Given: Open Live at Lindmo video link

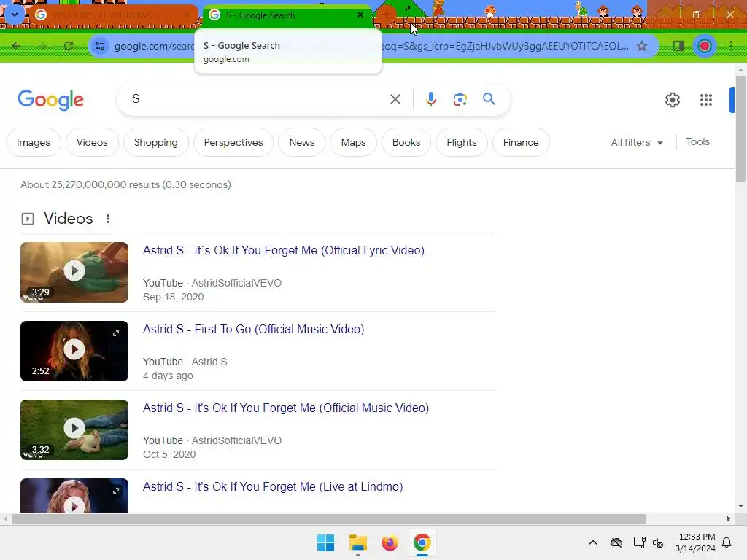Looking at the screenshot, I should (x=273, y=486).
